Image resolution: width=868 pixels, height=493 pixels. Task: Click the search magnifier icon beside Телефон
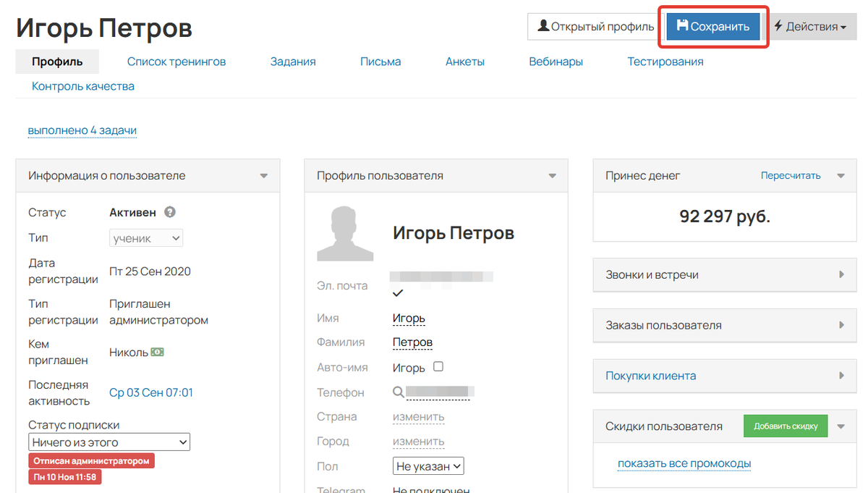tap(398, 392)
